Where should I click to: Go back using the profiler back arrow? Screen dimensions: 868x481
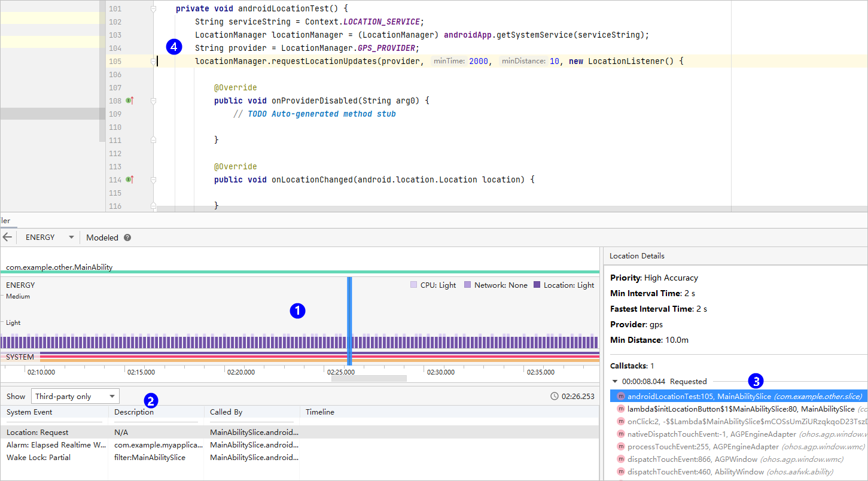point(7,238)
